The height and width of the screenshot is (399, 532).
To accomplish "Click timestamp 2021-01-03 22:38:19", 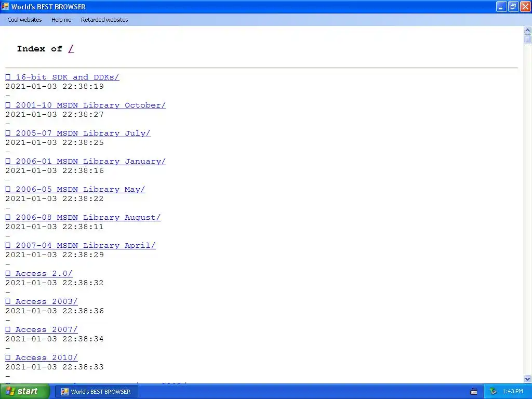I will (x=55, y=87).
